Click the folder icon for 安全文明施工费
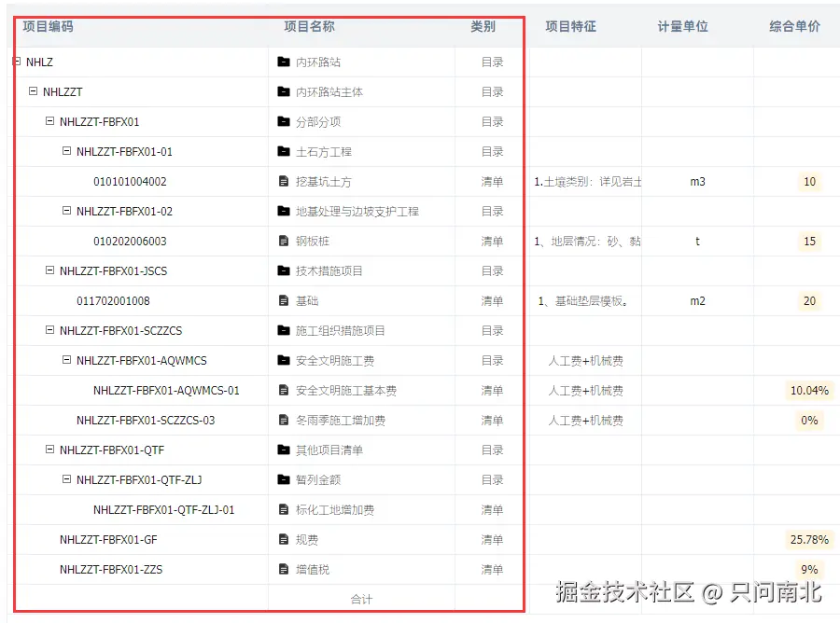Image resolution: width=840 pixels, height=623 pixels. [x=285, y=360]
